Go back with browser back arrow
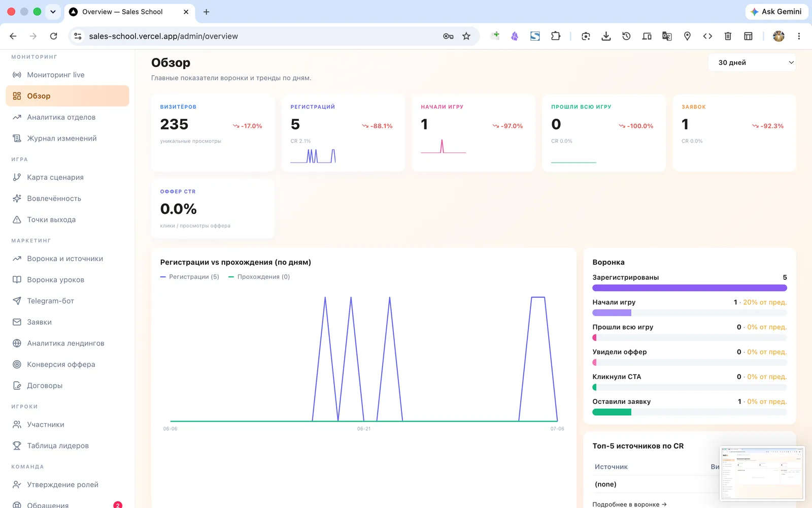Screen dimensions: 812x508 click(13, 36)
